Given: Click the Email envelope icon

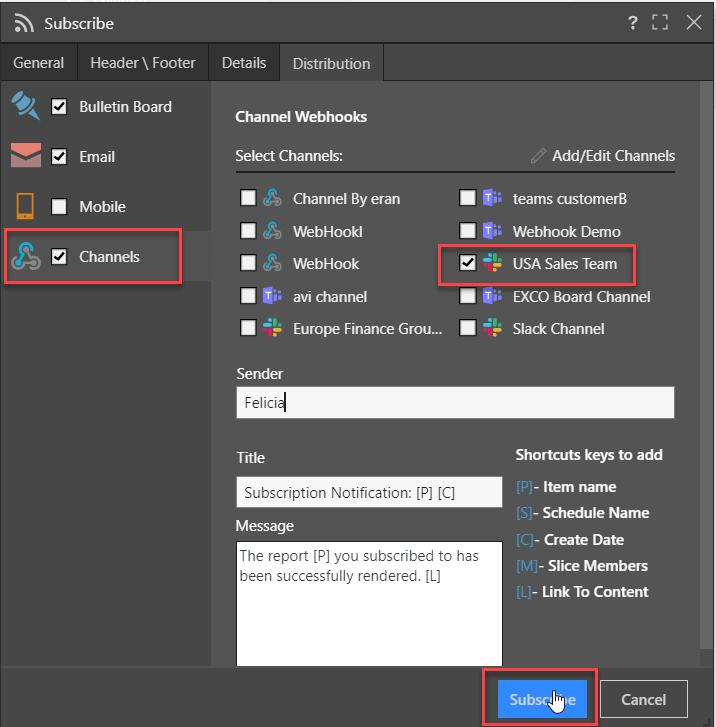Looking at the screenshot, I should pos(26,155).
